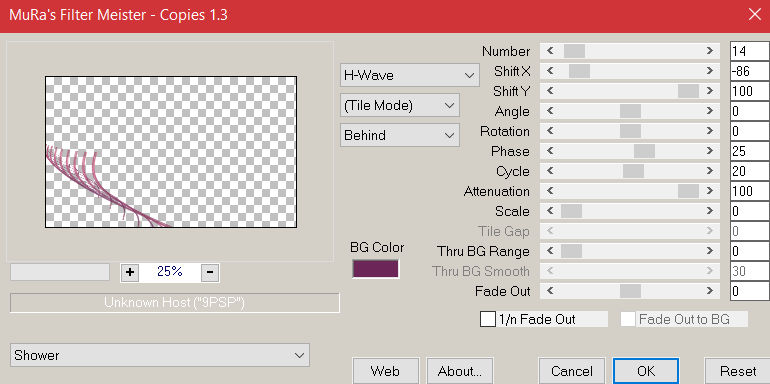
Task: Click right arrow of Fade Out slider
Action: coord(710,291)
